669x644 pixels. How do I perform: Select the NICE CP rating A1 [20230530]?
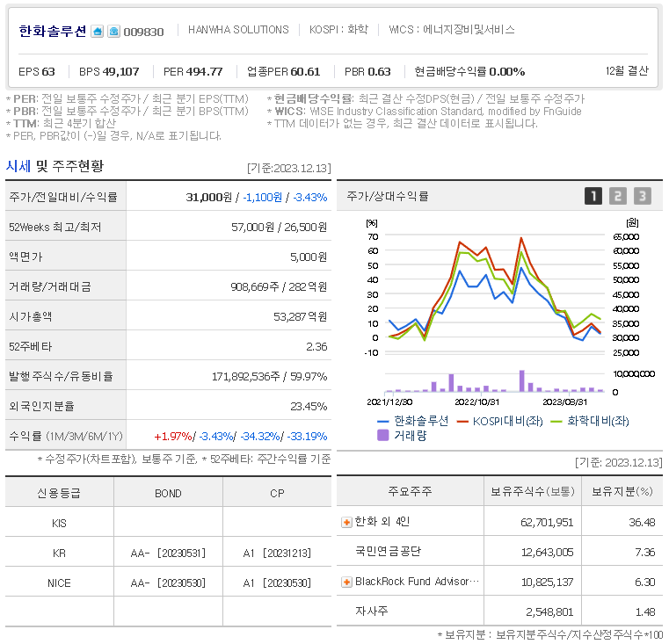(x=277, y=583)
